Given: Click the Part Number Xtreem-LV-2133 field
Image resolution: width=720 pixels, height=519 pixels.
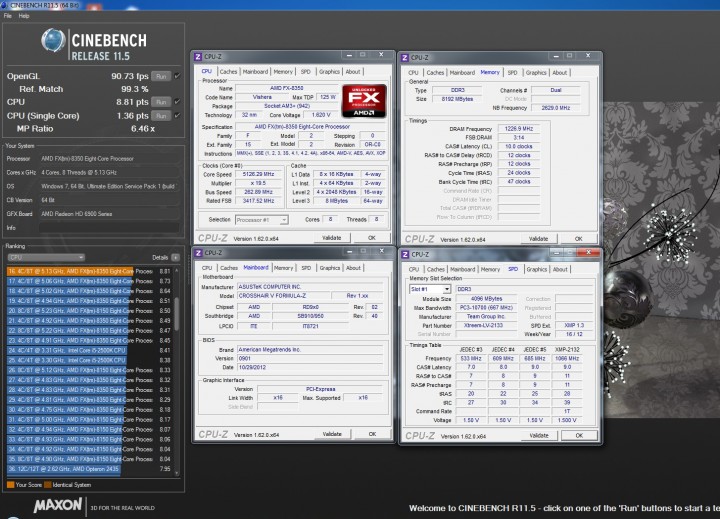Looking at the screenshot, I should [487, 325].
